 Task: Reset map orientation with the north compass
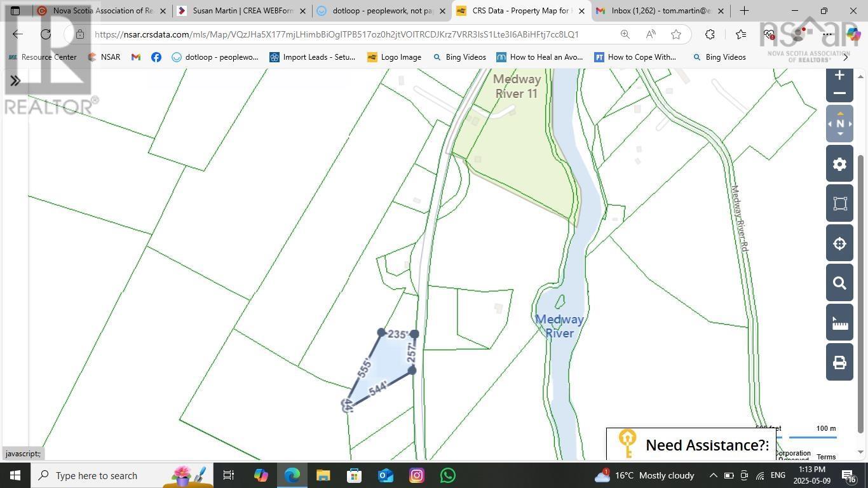[839, 124]
